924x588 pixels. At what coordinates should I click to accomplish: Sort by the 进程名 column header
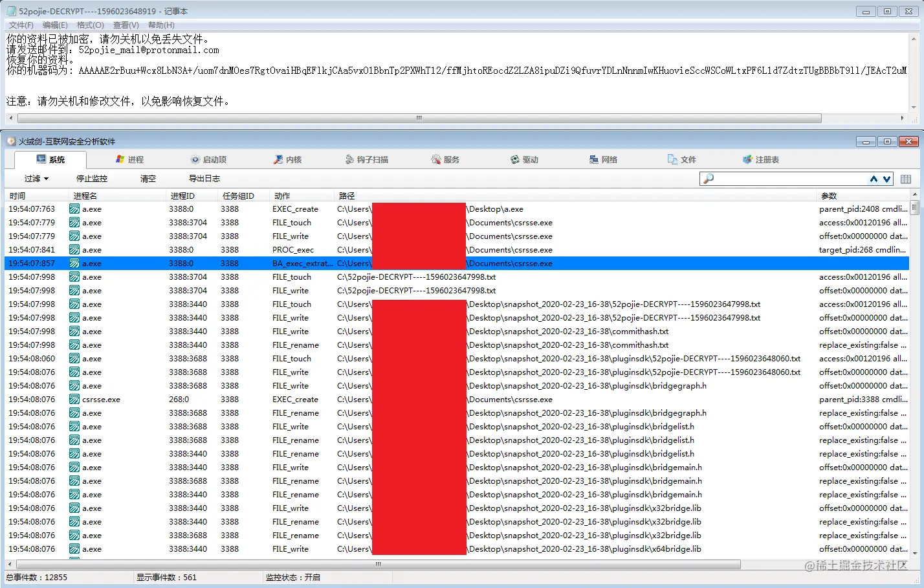coord(117,196)
